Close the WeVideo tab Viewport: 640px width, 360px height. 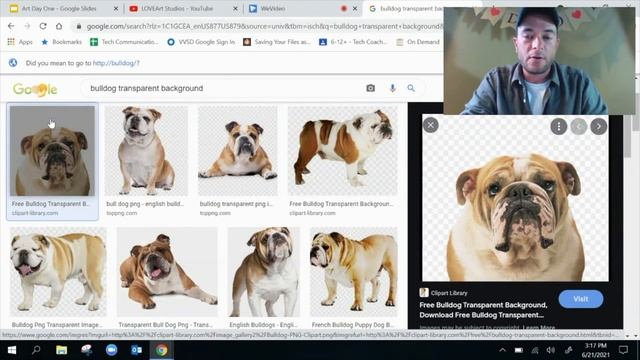click(355, 8)
